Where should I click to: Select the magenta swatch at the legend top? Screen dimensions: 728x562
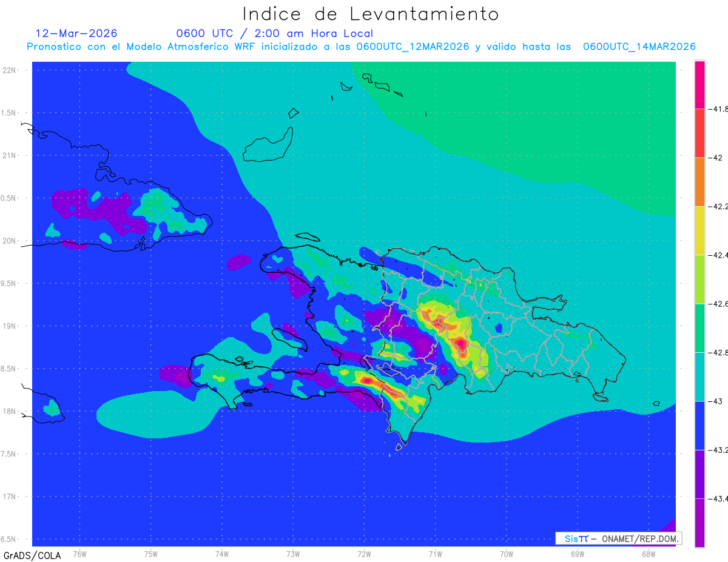[x=699, y=85]
